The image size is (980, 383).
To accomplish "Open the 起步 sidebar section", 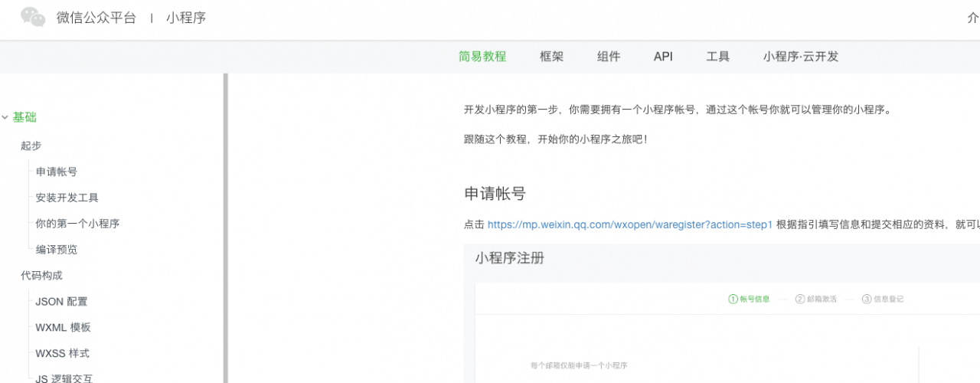I will click(x=31, y=146).
